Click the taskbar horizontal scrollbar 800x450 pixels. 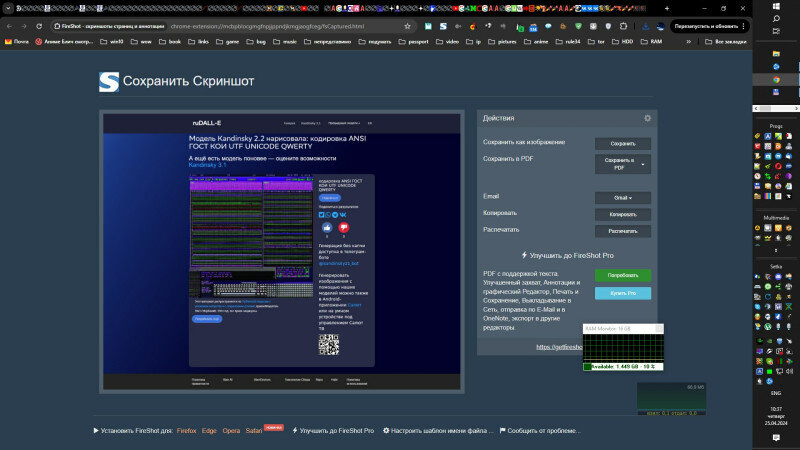point(776,109)
